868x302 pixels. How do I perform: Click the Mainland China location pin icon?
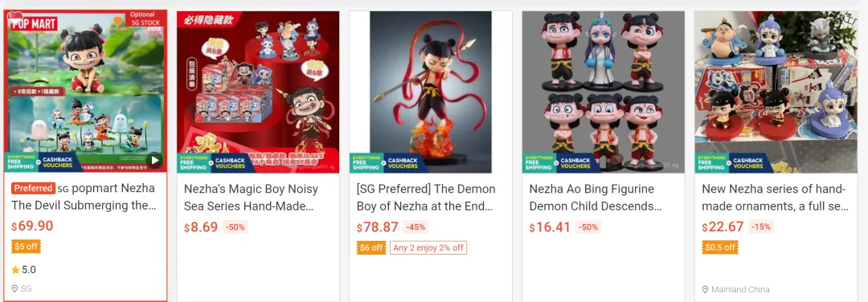click(706, 289)
